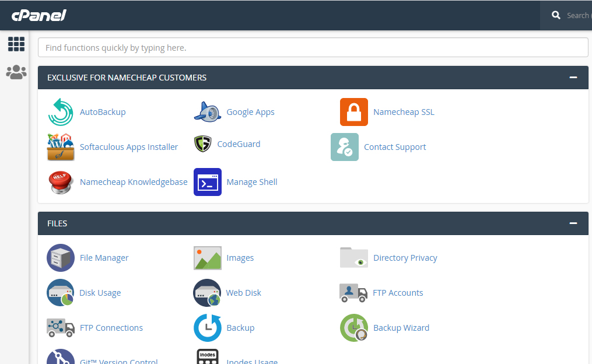The width and height of the screenshot is (592, 364).
Task: Click the home grid icon in sidebar
Action: point(16,44)
